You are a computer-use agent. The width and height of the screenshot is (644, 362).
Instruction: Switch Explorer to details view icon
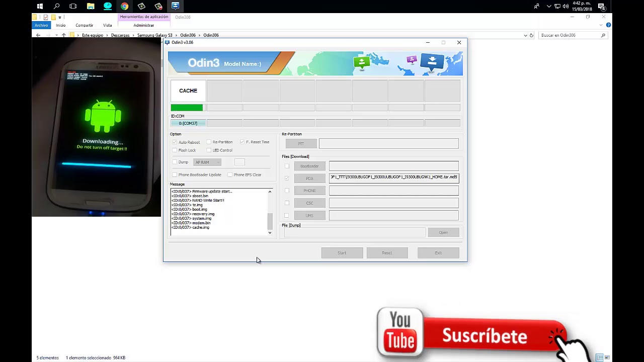click(600, 357)
